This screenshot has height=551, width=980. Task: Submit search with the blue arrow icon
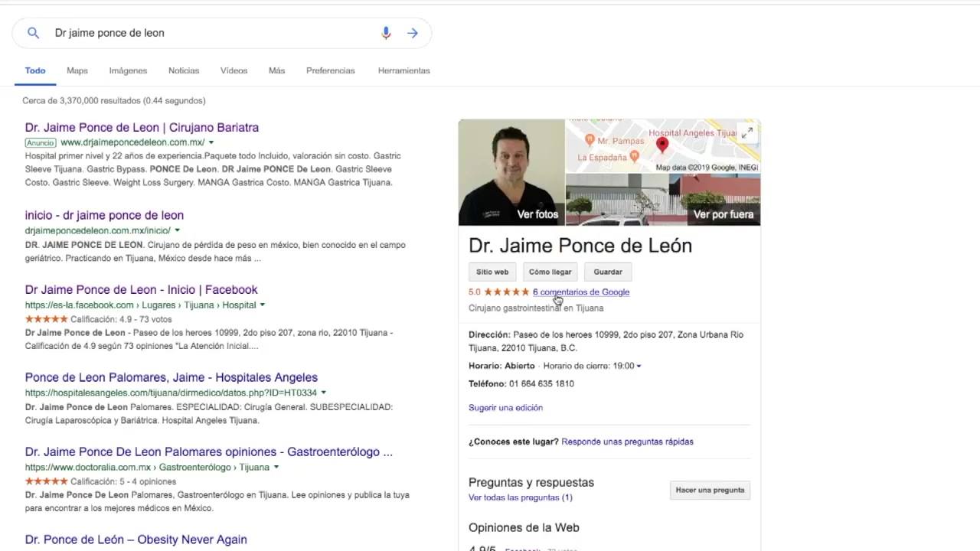[x=413, y=33]
